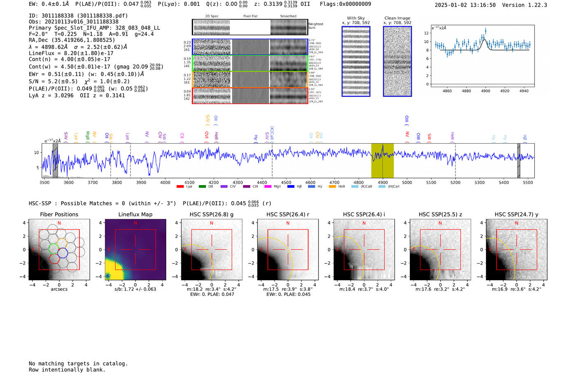The height and width of the screenshot is (392, 576).
Task: Click the RA,Dec coordinates line
Action: pyautogui.click(x=72, y=40)
